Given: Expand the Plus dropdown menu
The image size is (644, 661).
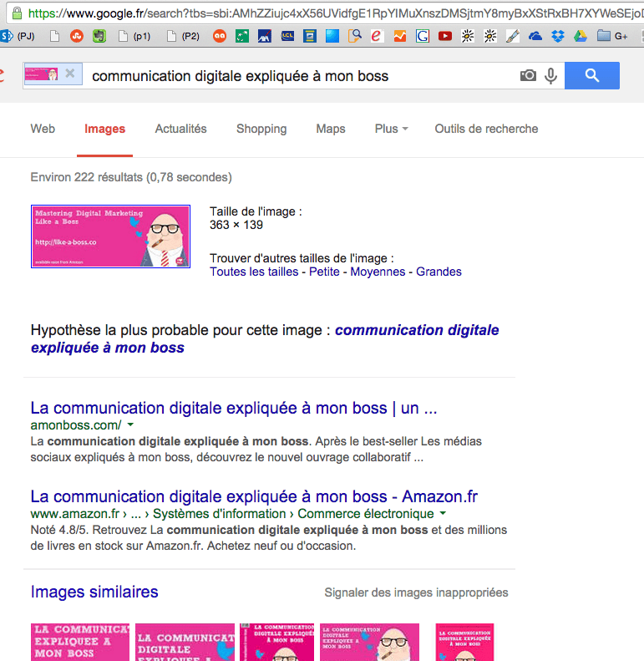Looking at the screenshot, I should coord(391,129).
